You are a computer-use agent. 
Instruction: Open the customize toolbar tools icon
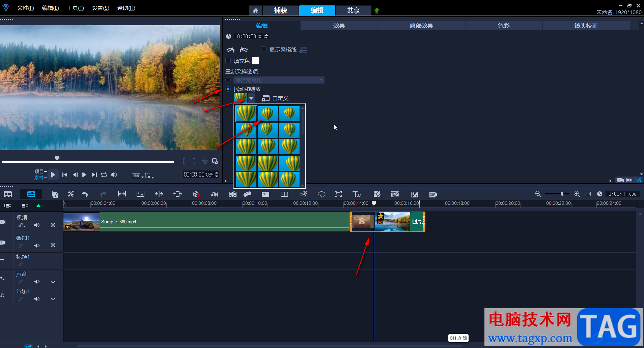tap(71, 194)
